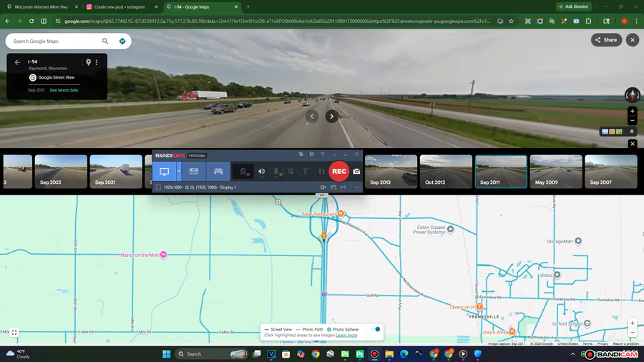The image size is (644, 362).
Task: Toggle Bandicam speaker sound recording
Action: pos(262,172)
